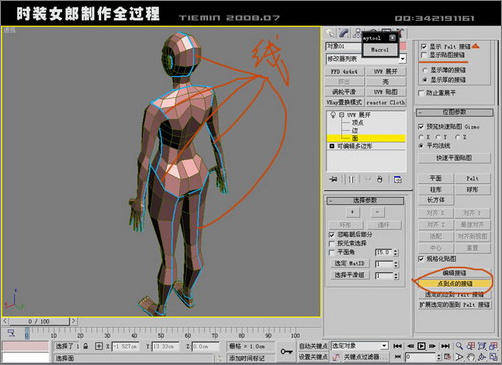Viewport: 502px width, 365px height.
Task: Click the Pelt mapping button
Action: tap(472, 178)
